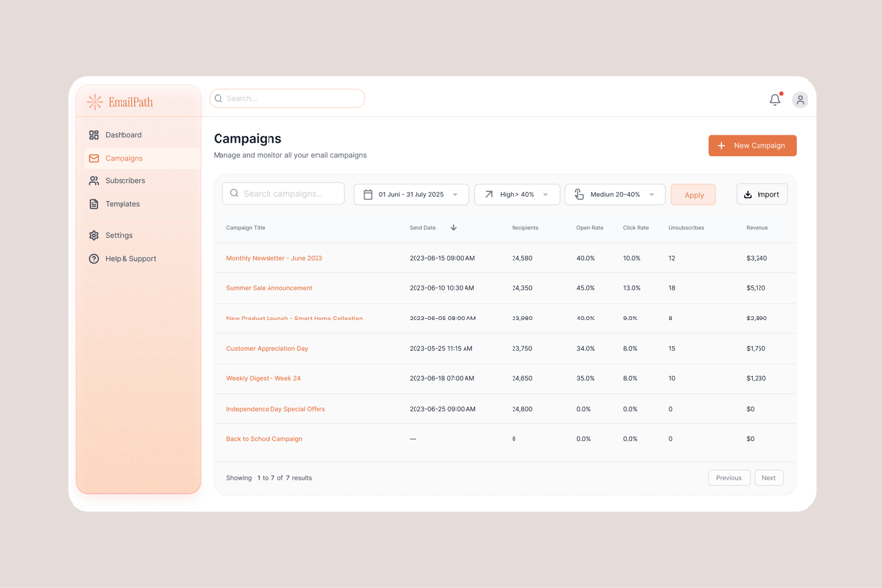The height and width of the screenshot is (588, 882).
Task: Open Summer Sale Announcement campaign
Action: coord(269,288)
